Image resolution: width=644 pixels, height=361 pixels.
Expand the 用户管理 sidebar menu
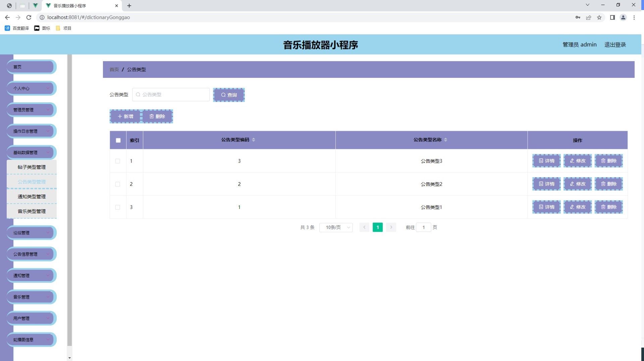(31, 318)
